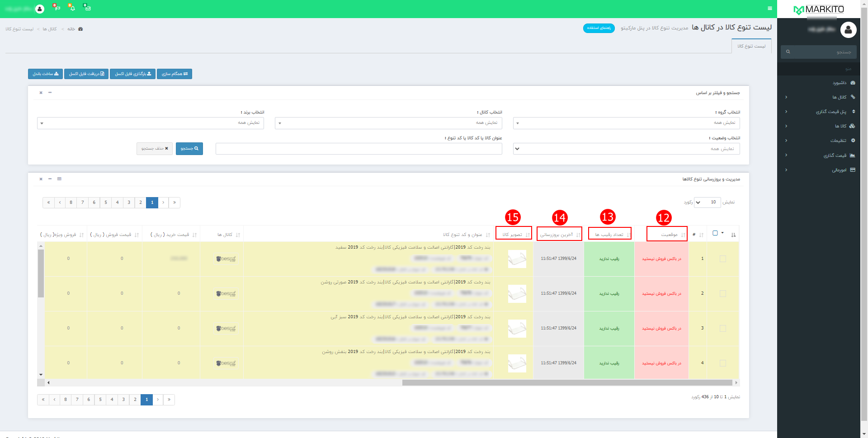Open the table columns grid icon
Viewport: 868px width, 438px height.
coord(59,179)
